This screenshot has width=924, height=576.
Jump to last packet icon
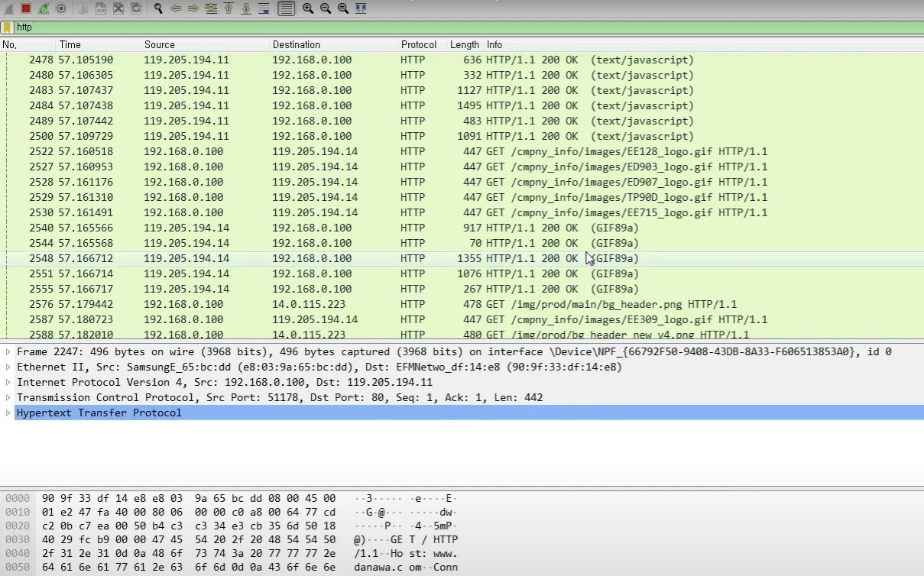[246, 8]
